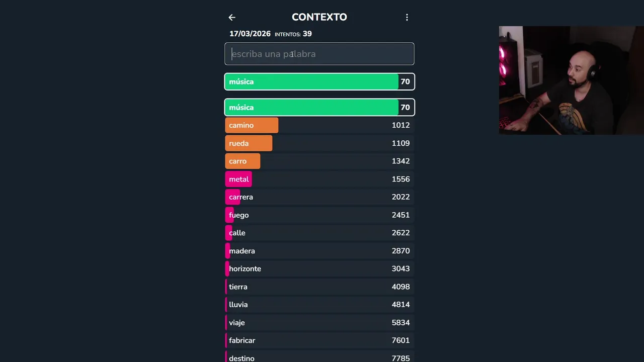The image size is (644, 362).
Task: Open the three-dot options menu
Action: pos(407,18)
